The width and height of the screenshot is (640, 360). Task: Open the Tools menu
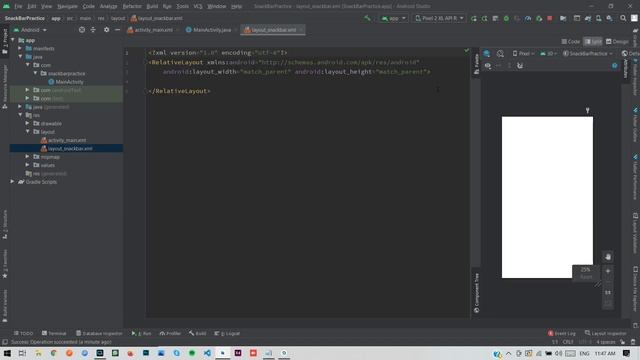pos(182,6)
